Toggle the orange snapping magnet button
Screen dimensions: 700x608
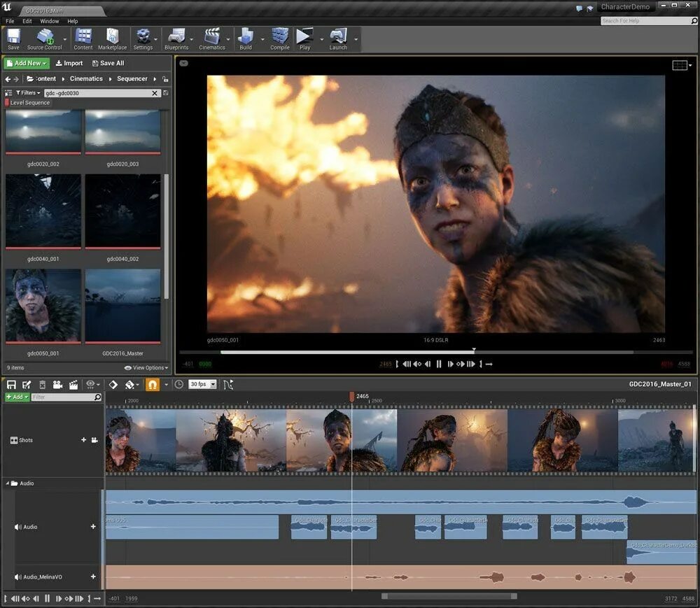[x=152, y=385]
